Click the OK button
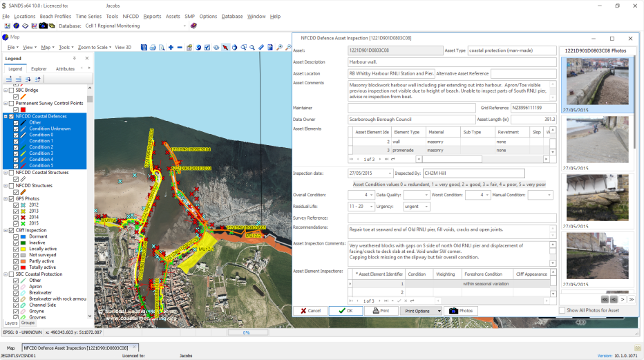The height and width of the screenshot is (360, 644). (x=345, y=311)
